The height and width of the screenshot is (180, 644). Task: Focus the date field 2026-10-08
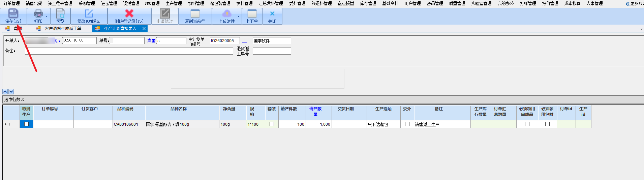point(80,40)
